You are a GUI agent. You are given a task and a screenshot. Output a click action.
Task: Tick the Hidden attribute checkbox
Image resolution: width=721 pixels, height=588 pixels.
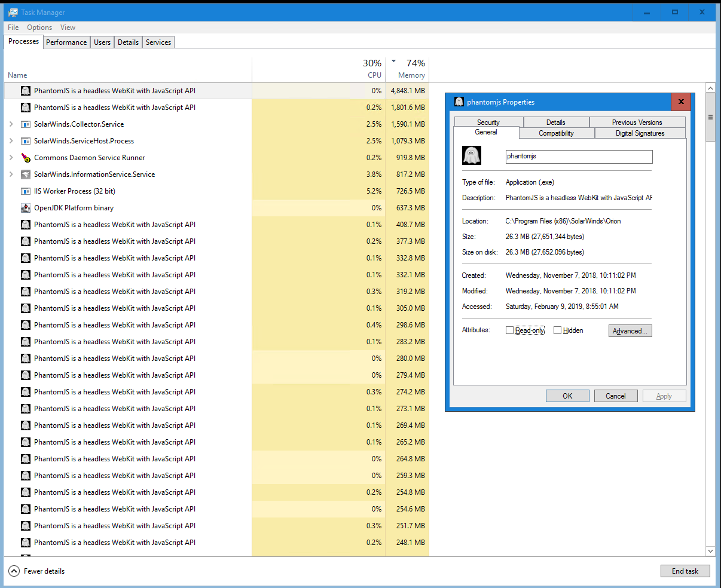pos(557,330)
